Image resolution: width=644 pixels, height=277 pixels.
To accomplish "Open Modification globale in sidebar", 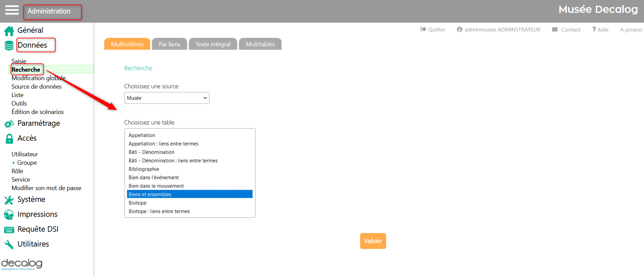I will (39, 78).
